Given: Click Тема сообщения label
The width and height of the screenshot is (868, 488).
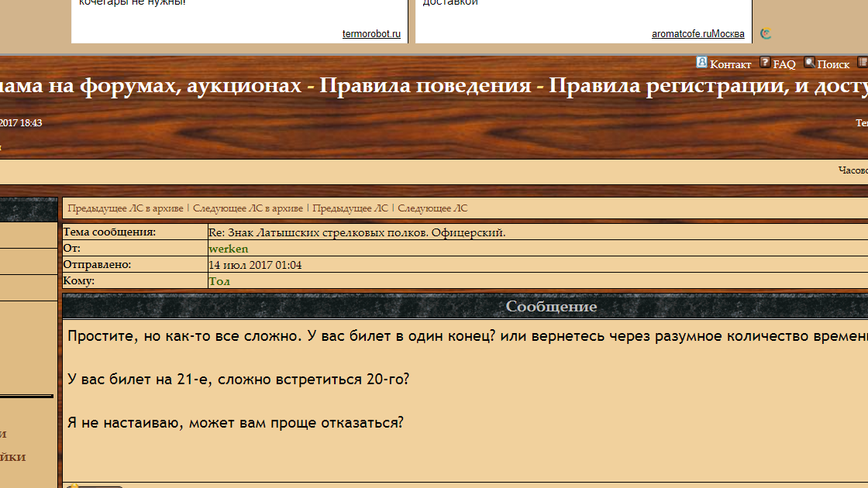Looking at the screenshot, I should coord(109,232).
